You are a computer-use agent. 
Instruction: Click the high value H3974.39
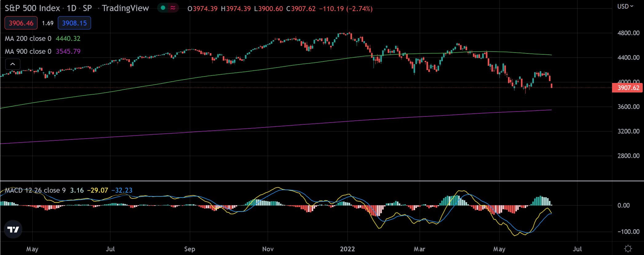pos(236,9)
